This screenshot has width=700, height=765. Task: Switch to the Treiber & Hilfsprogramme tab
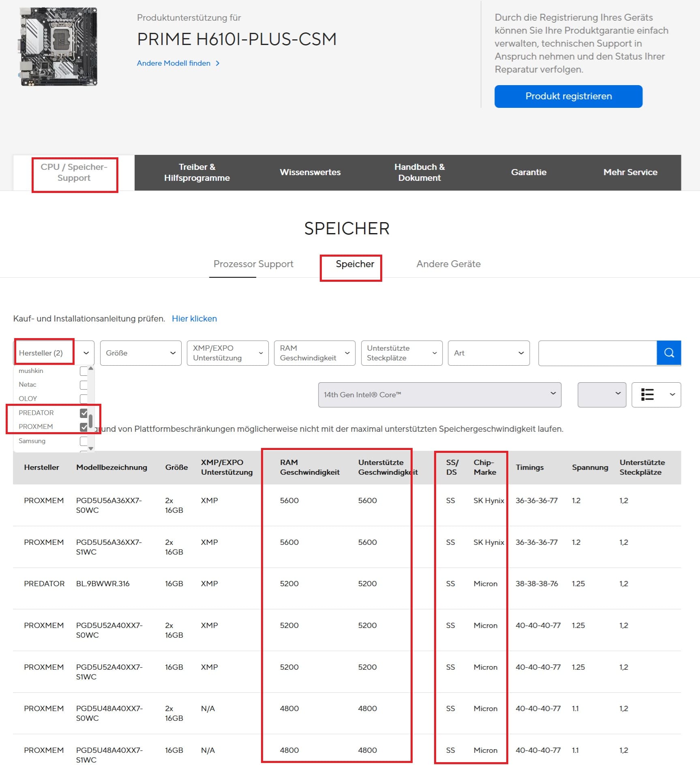click(x=197, y=172)
